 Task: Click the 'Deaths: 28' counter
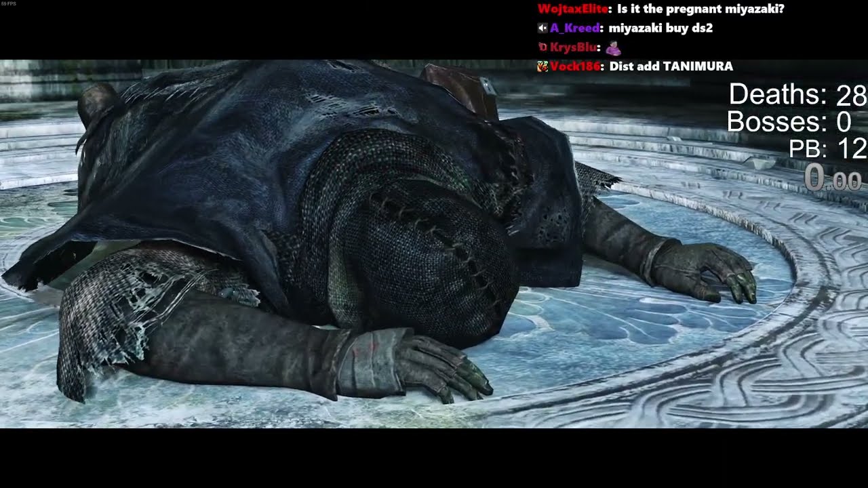798,96
